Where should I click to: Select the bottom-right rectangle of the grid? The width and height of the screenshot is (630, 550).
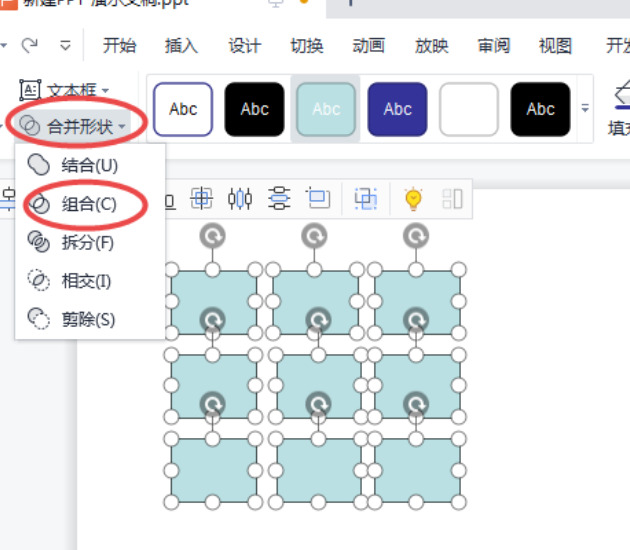coord(417,470)
